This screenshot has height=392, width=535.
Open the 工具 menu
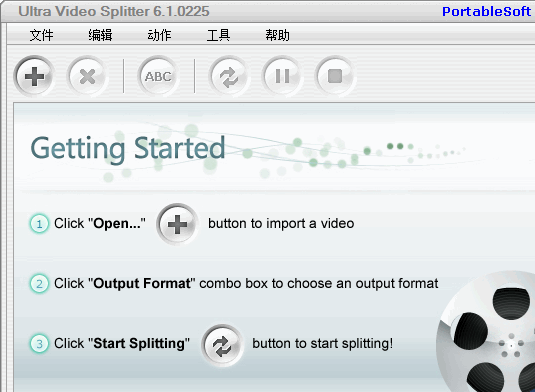point(218,35)
